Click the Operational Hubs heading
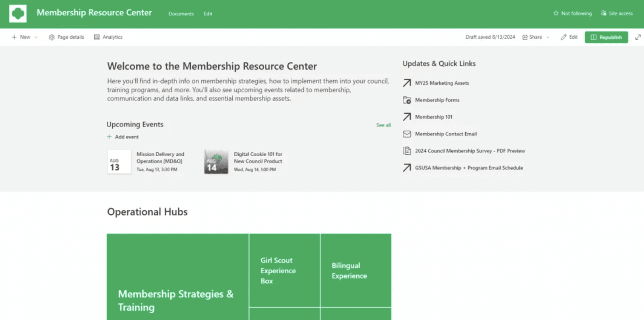This screenshot has width=644, height=320. point(147,212)
